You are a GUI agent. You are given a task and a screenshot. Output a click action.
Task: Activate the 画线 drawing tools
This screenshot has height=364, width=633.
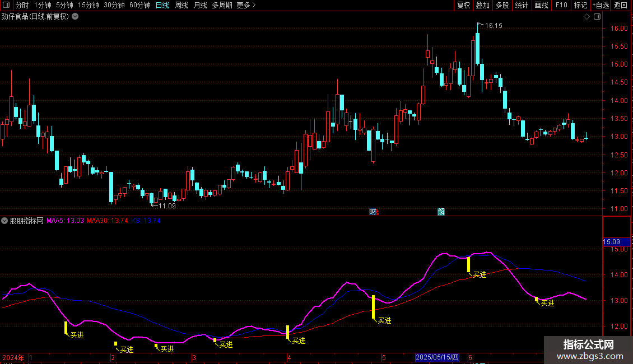point(541,5)
